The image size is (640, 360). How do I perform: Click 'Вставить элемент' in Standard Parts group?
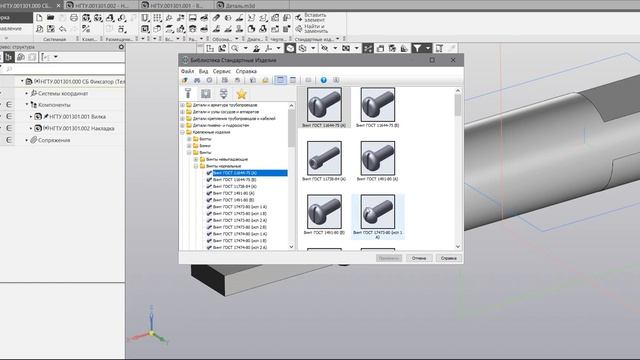(x=311, y=18)
